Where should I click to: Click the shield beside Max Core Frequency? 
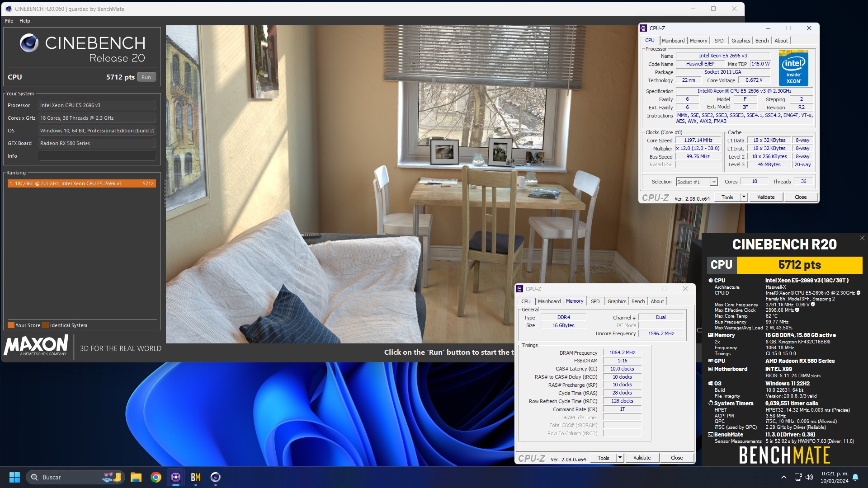813,305
